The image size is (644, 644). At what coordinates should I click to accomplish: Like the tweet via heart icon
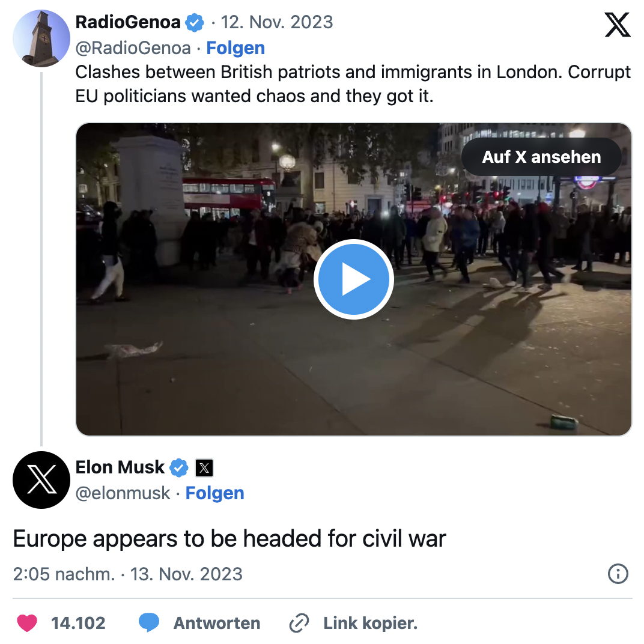(27, 623)
